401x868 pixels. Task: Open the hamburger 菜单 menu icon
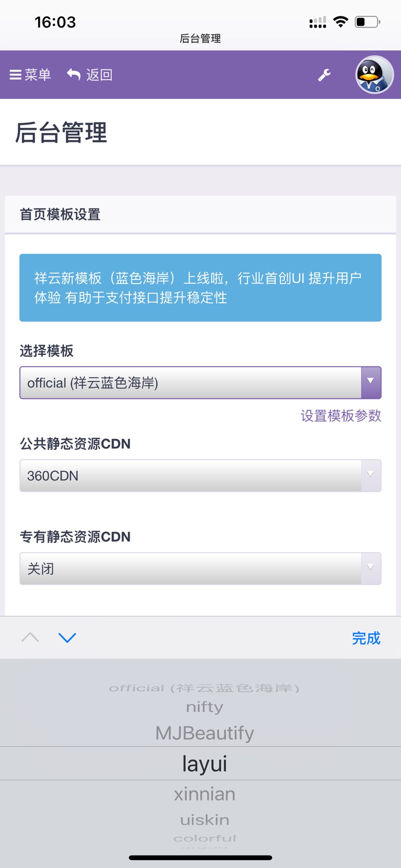point(15,75)
